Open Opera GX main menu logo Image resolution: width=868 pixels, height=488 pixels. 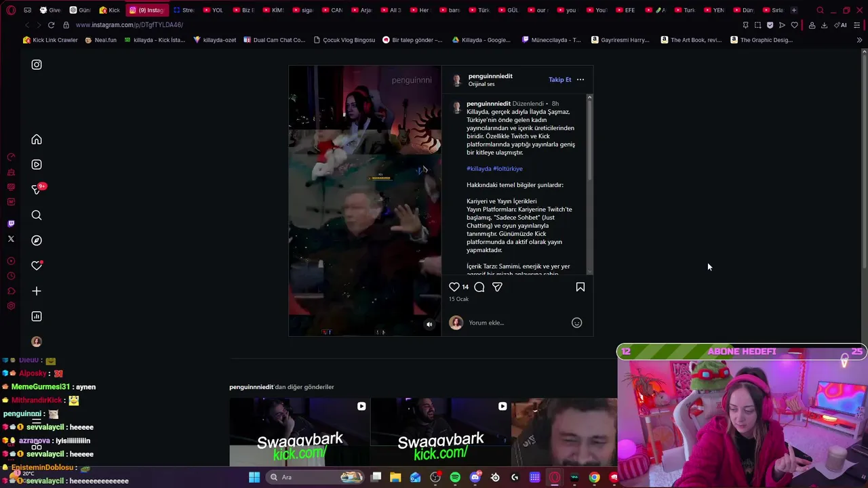[x=11, y=10]
